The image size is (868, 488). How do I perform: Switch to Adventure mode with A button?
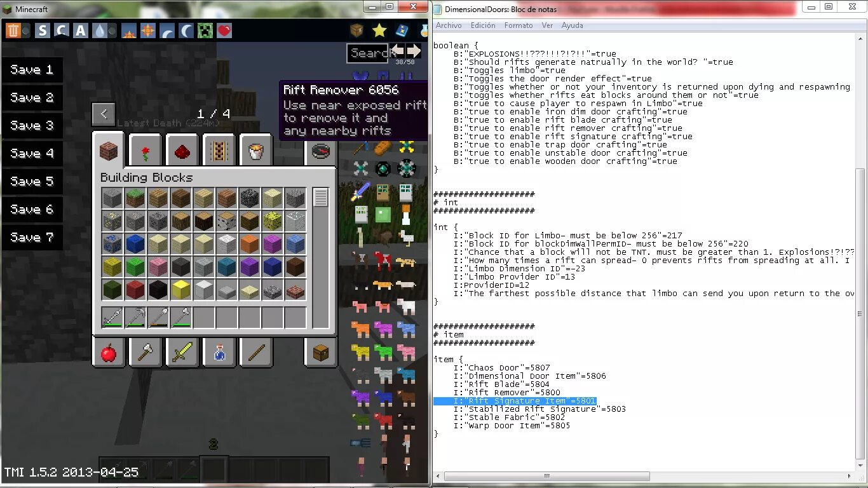click(x=81, y=30)
